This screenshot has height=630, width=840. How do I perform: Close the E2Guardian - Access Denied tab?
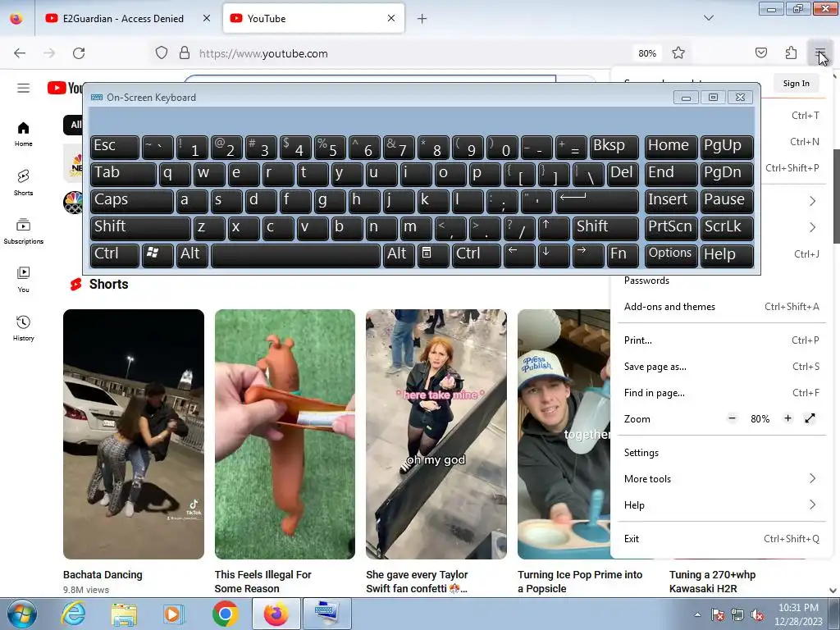tap(207, 18)
